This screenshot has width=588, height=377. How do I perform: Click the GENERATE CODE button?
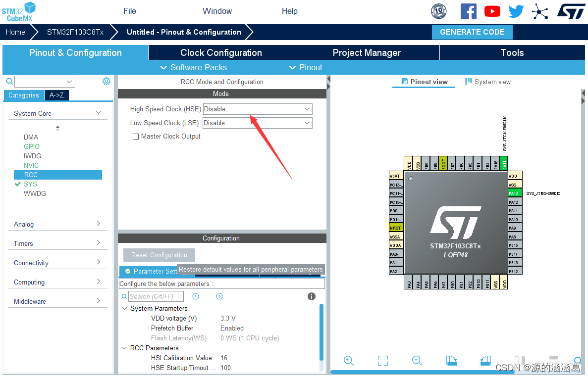pyautogui.click(x=472, y=32)
